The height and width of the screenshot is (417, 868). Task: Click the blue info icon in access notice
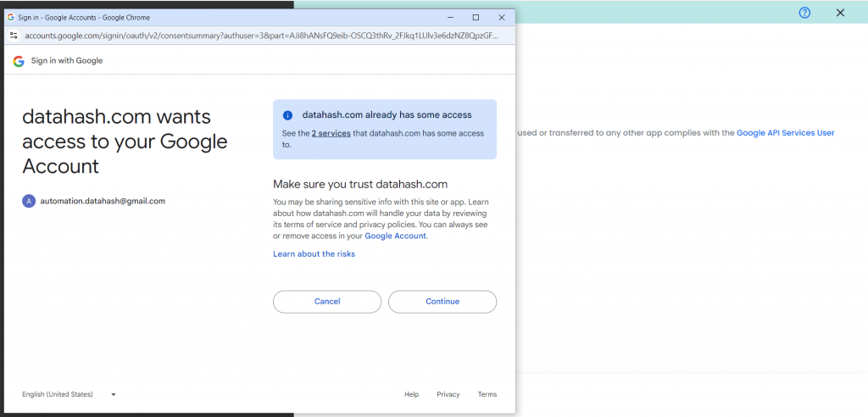pos(287,115)
